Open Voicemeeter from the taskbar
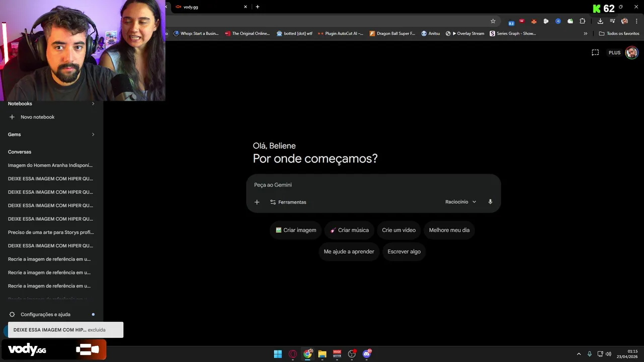The width and height of the screenshot is (644, 362). pos(337,354)
